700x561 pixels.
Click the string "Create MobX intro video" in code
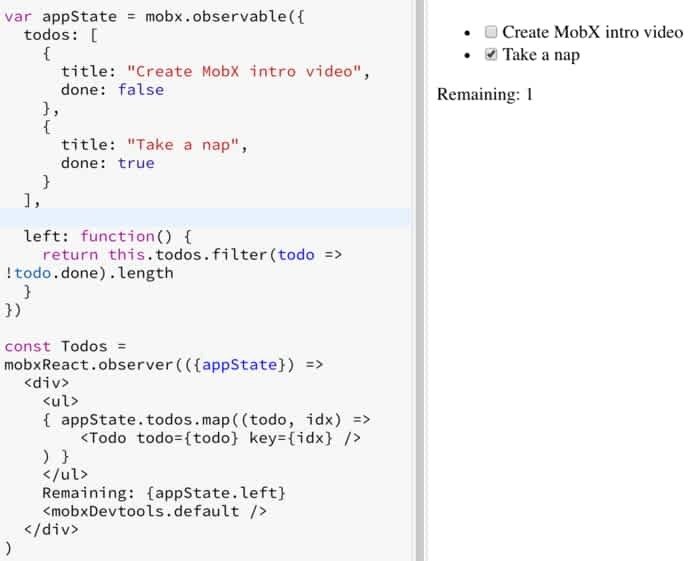point(244,71)
